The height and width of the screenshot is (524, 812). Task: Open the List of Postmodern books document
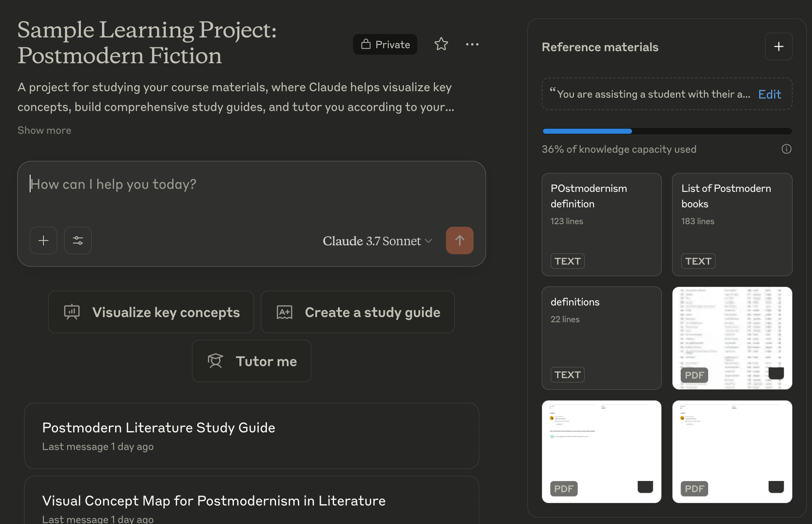pyautogui.click(x=732, y=224)
